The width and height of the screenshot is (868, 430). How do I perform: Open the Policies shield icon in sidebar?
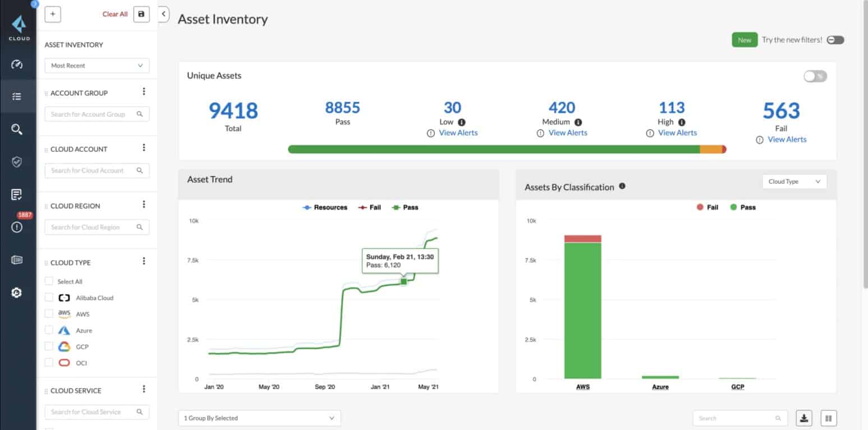click(17, 162)
